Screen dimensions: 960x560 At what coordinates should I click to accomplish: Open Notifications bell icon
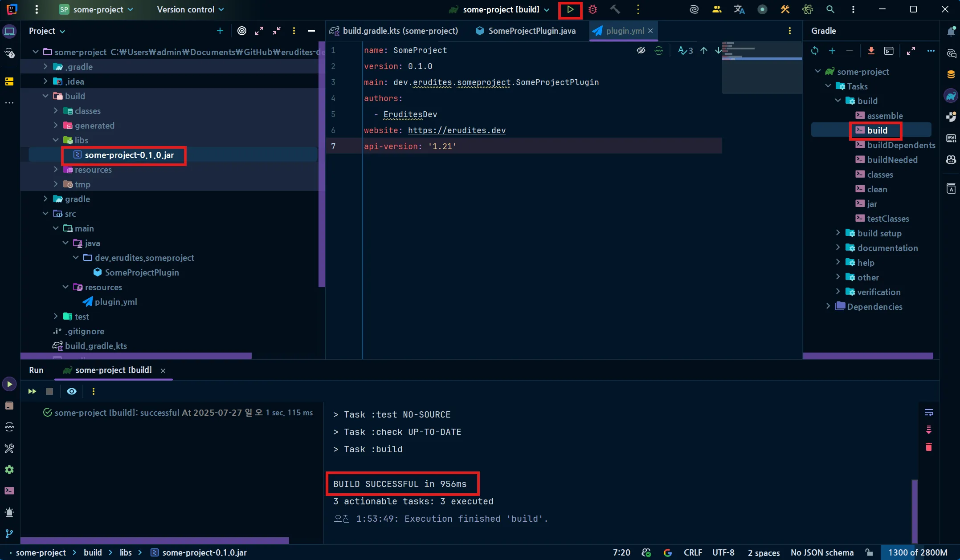click(x=951, y=31)
